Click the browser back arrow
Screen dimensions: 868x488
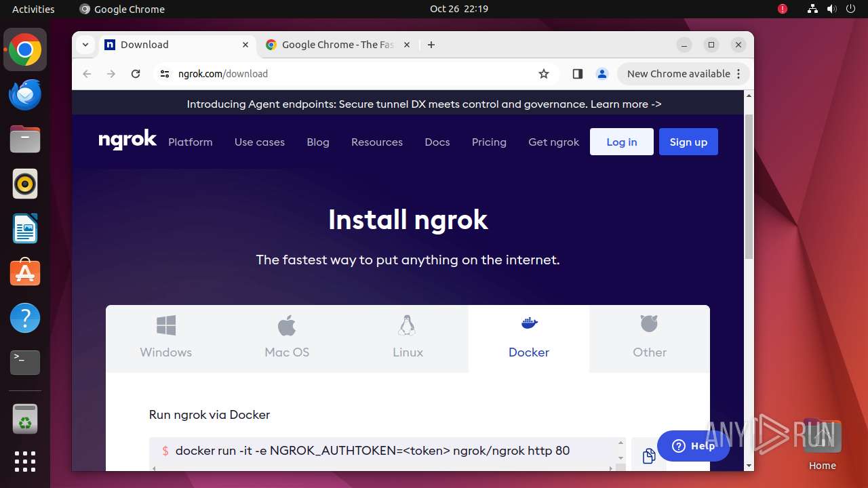pos(87,74)
